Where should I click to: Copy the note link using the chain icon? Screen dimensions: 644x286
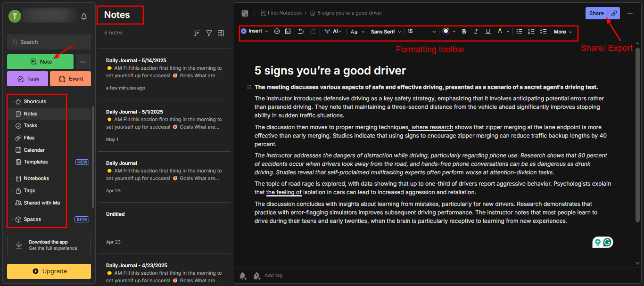[x=614, y=13]
